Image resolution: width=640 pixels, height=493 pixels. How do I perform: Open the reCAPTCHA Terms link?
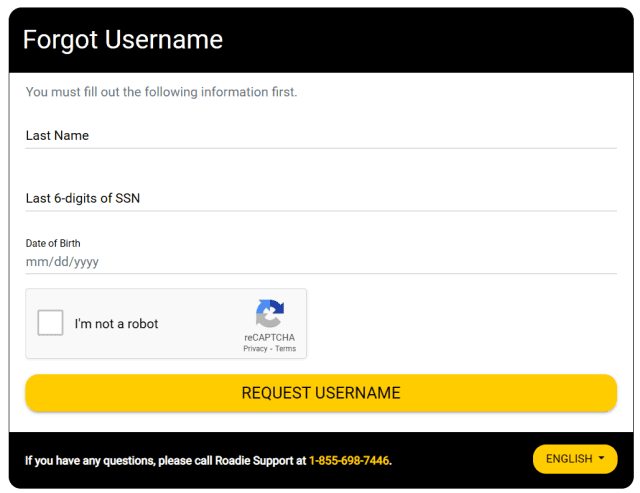click(x=285, y=349)
